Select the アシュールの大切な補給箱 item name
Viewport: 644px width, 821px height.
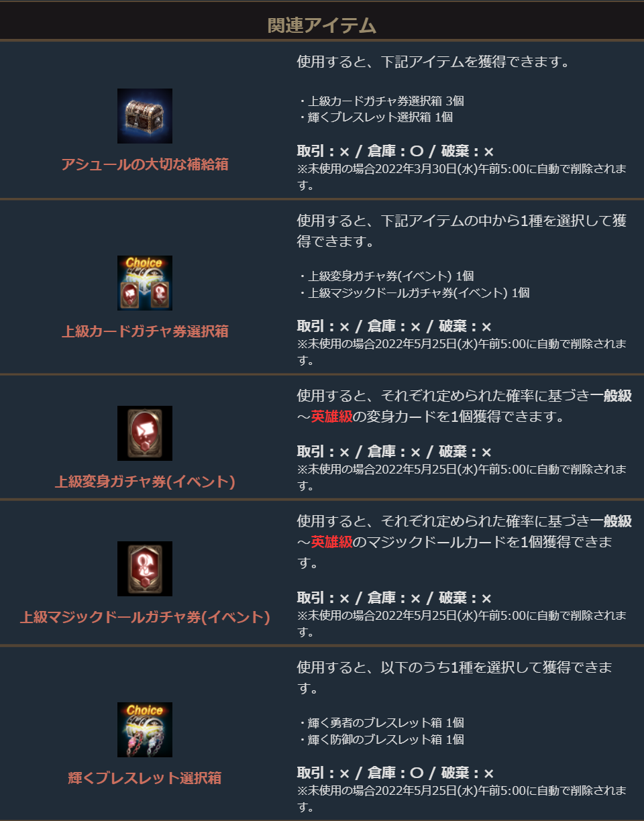coord(145,164)
